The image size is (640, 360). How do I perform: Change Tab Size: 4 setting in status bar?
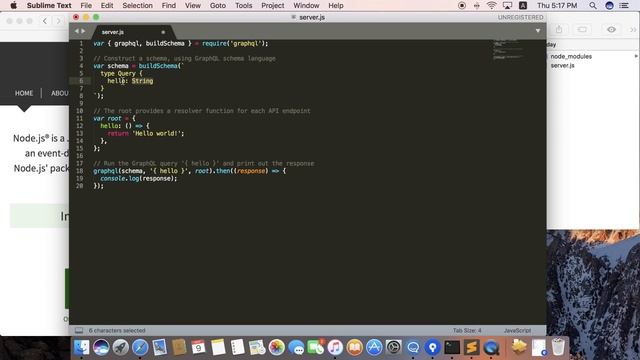tap(467, 330)
